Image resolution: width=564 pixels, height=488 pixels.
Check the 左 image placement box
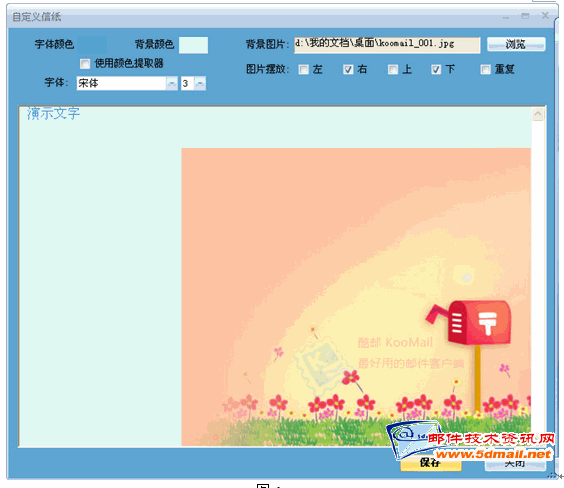pos(304,69)
